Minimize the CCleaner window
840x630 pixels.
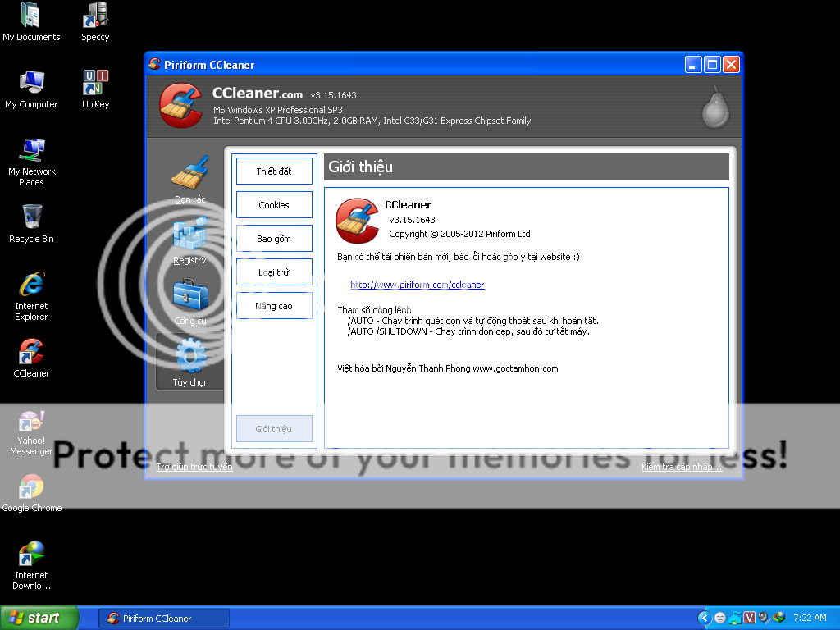click(x=693, y=65)
